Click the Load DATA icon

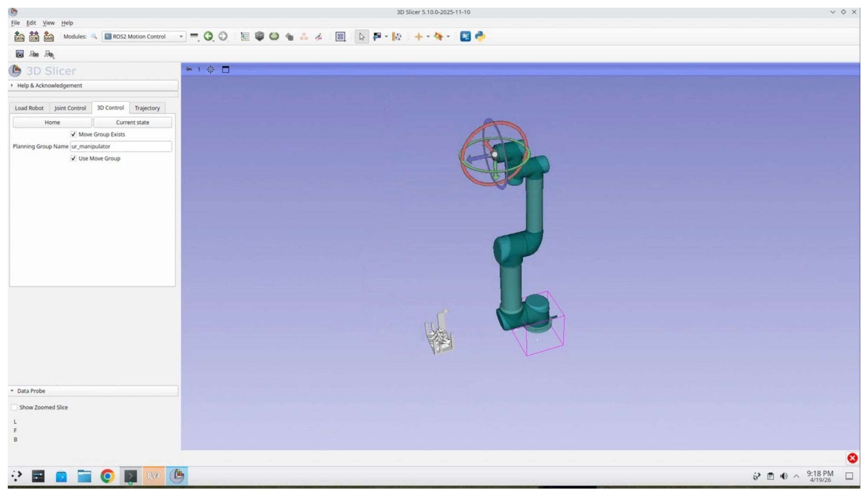click(x=19, y=37)
